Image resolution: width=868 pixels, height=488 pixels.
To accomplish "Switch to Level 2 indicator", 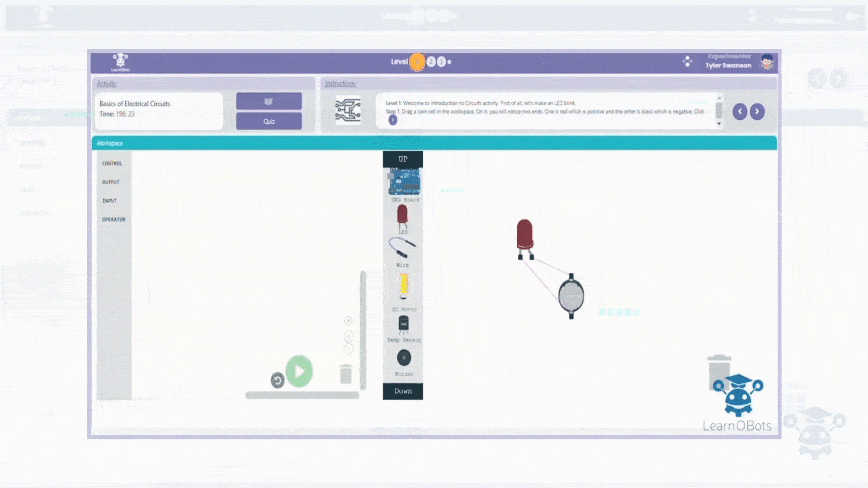I will tap(431, 62).
